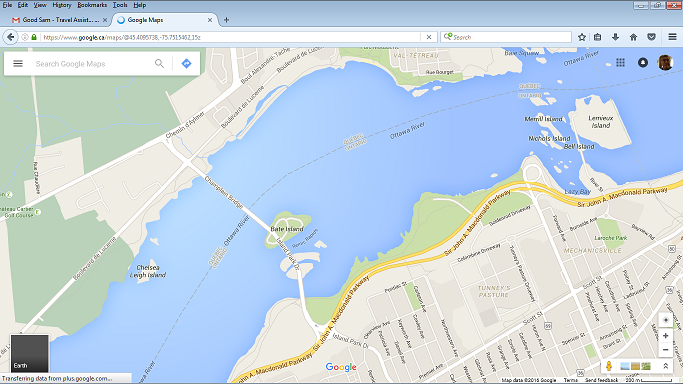Click the blue Directions icon

[x=186, y=64]
